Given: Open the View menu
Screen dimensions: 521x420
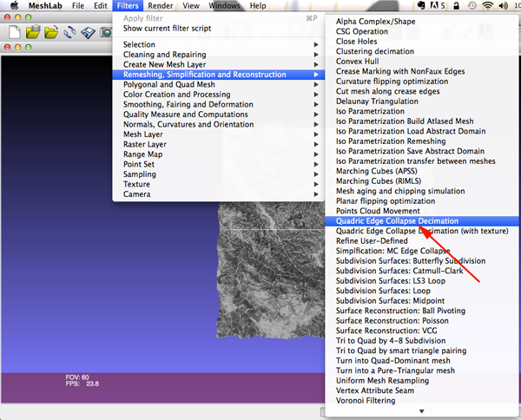Looking at the screenshot, I should tap(191, 6).
